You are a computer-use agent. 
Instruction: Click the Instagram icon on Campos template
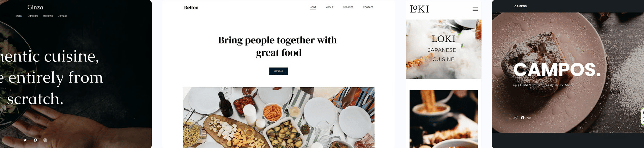516,118
